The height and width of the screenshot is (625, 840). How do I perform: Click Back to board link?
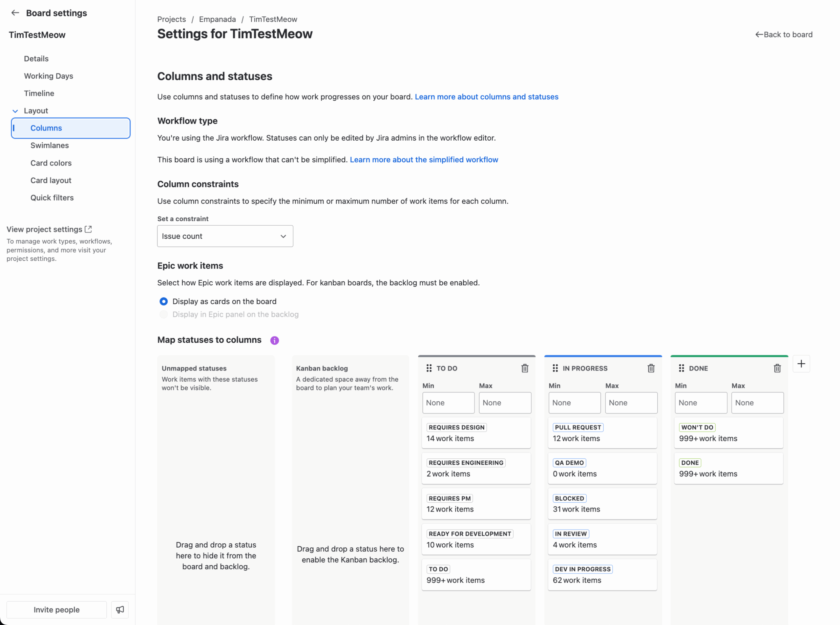coord(784,34)
